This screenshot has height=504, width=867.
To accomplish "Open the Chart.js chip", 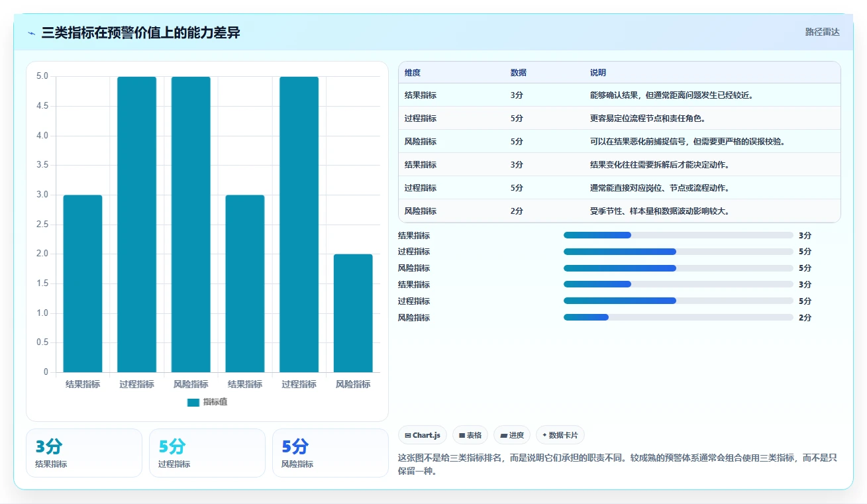I will click(423, 435).
